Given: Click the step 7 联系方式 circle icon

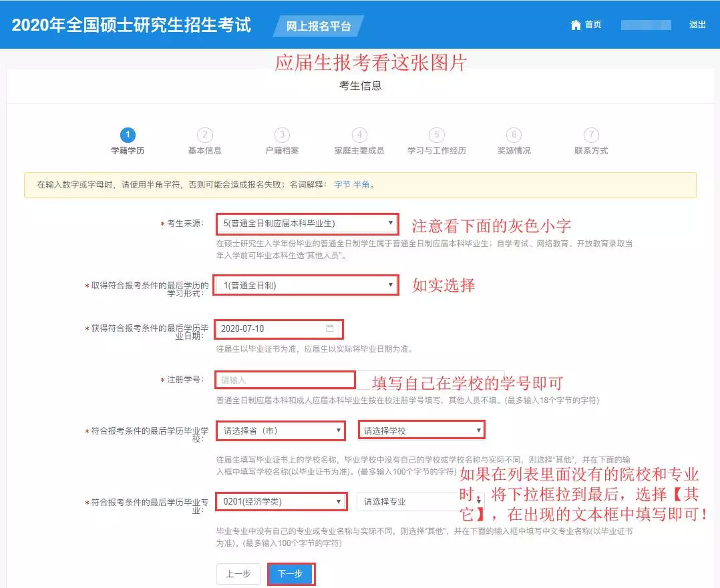Looking at the screenshot, I should (590, 133).
